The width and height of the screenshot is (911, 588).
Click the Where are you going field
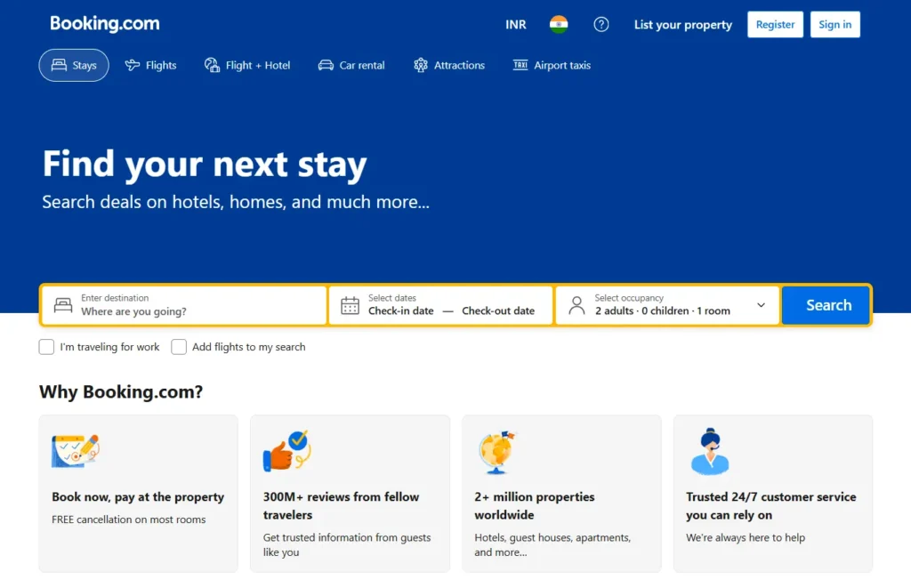pyautogui.click(x=184, y=305)
